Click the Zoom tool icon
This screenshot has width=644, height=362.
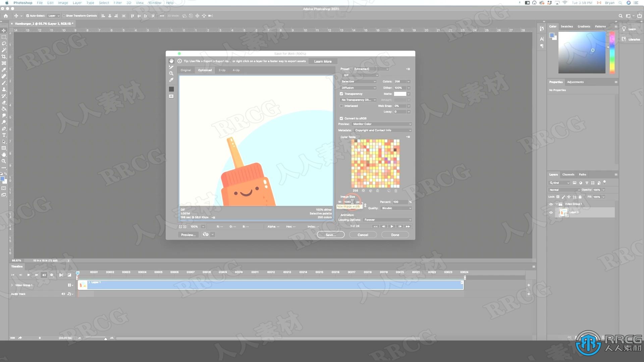pos(4,163)
